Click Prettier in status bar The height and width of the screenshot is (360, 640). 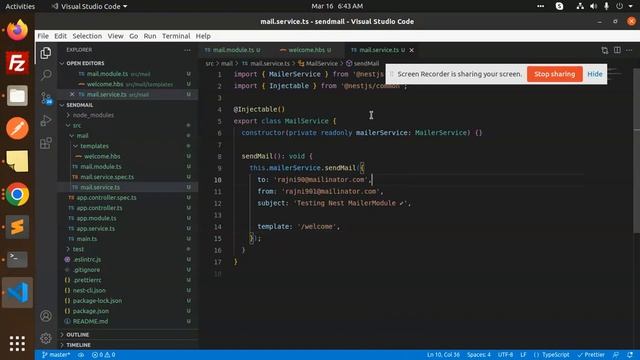pos(591,355)
